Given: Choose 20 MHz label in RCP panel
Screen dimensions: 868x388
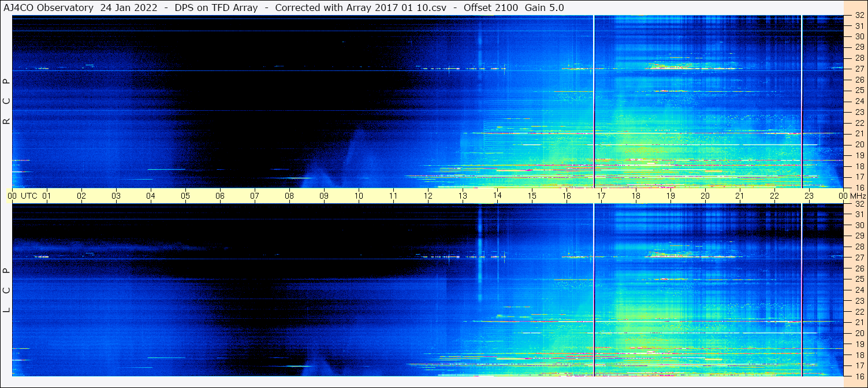Looking at the screenshot, I should click(x=859, y=144).
